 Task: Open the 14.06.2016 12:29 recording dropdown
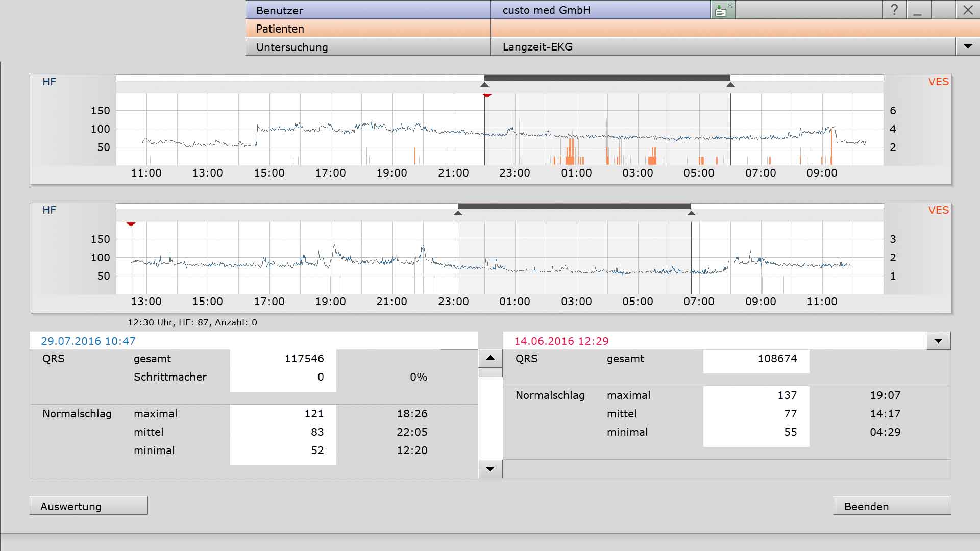coord(938,341)
